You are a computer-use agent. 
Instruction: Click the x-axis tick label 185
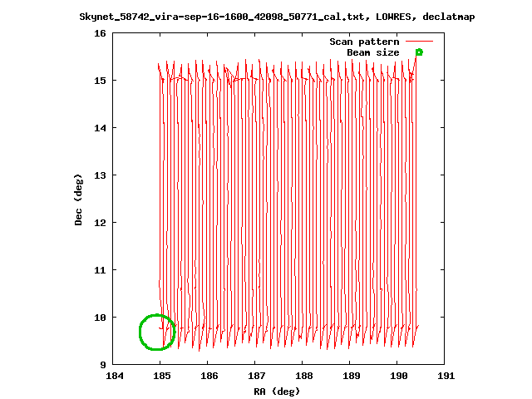[x=162, y=376]
